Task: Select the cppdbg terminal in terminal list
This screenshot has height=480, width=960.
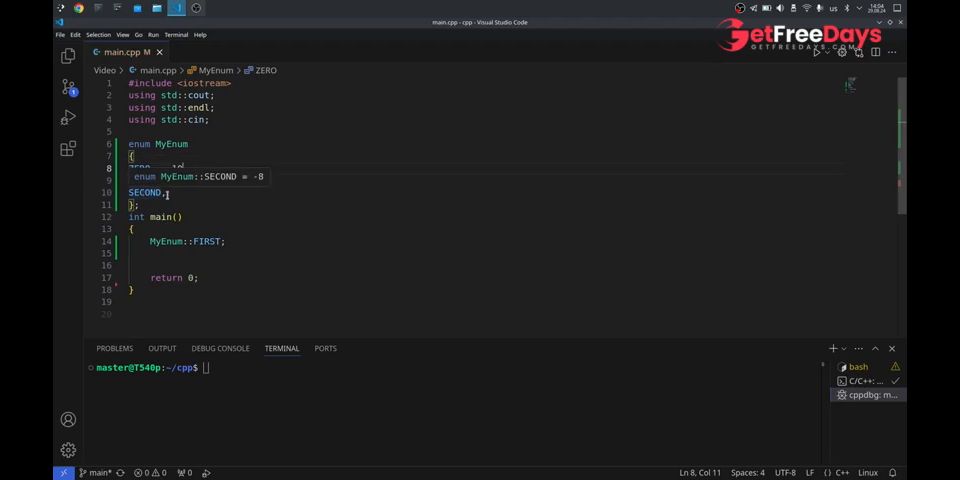Action: point(868,395)
